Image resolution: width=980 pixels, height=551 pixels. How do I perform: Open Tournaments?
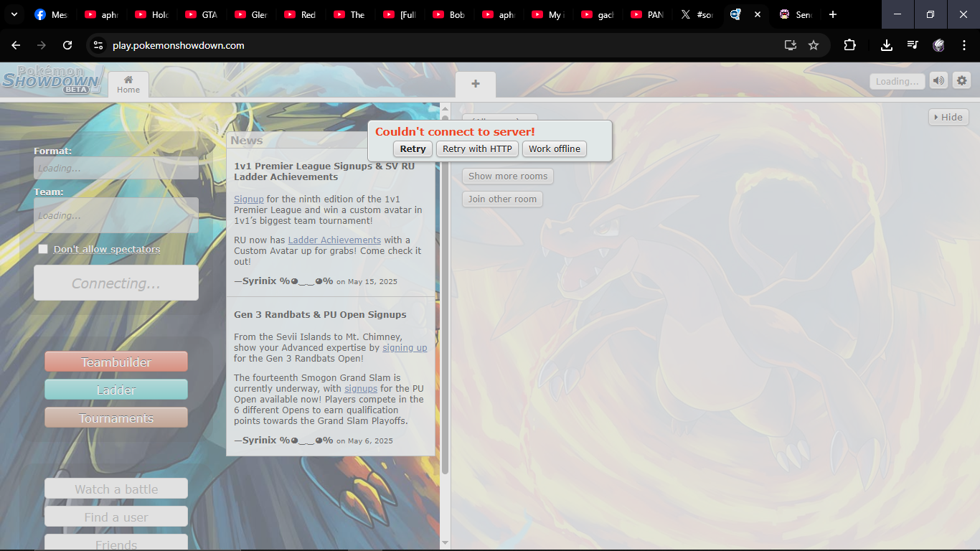tap(116, 418)
